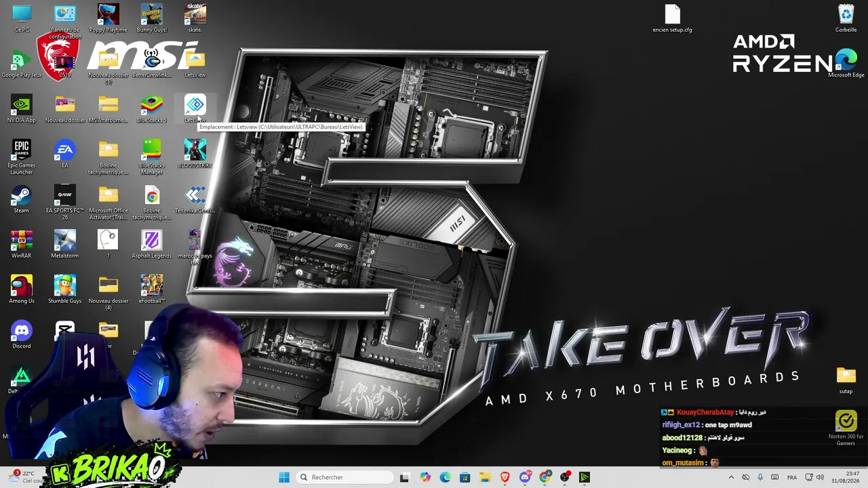Open Panneau de configuration shortcut

pyautogui.click(x=65, y=20)
